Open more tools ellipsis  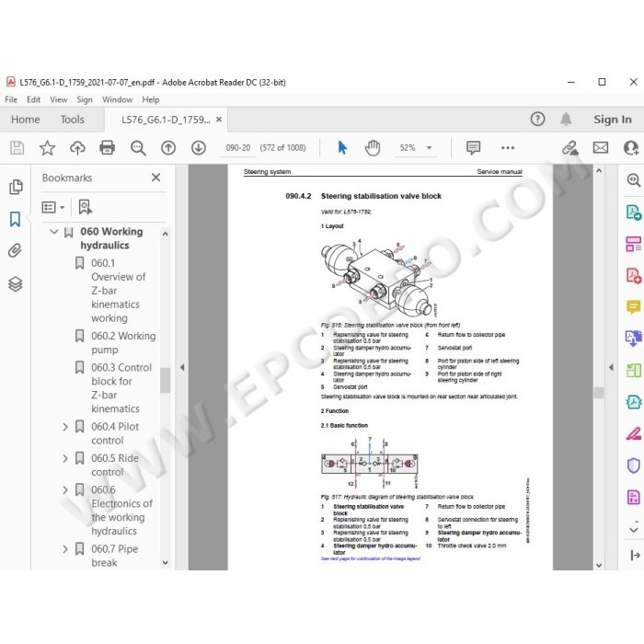[x=508, y=148]
